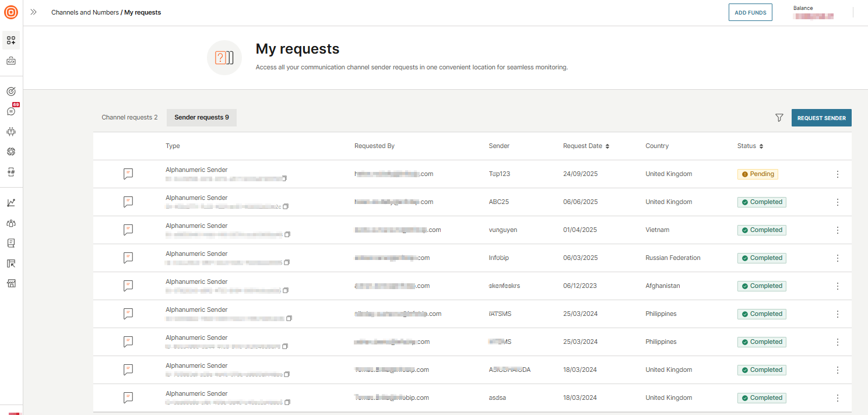Open Conversations icon showing 69 unread messages
The image size is (868, 415).
click(x=11, y=111)
